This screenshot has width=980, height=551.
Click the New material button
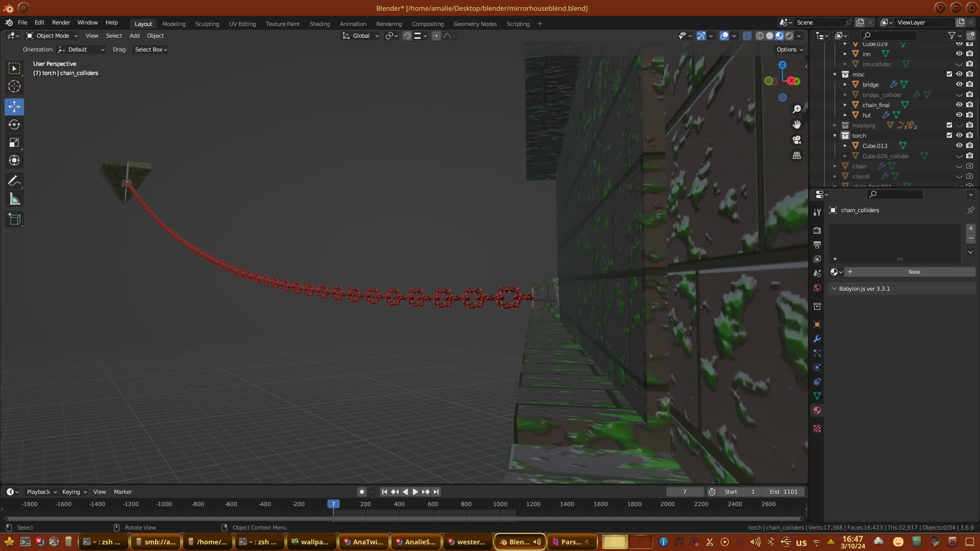coord(914,272)
